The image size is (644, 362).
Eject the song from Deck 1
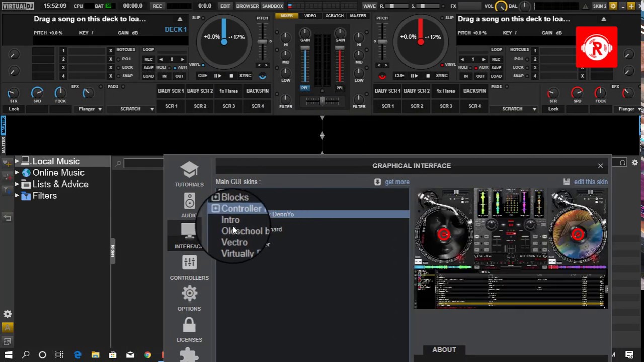[x=180, y=19]
